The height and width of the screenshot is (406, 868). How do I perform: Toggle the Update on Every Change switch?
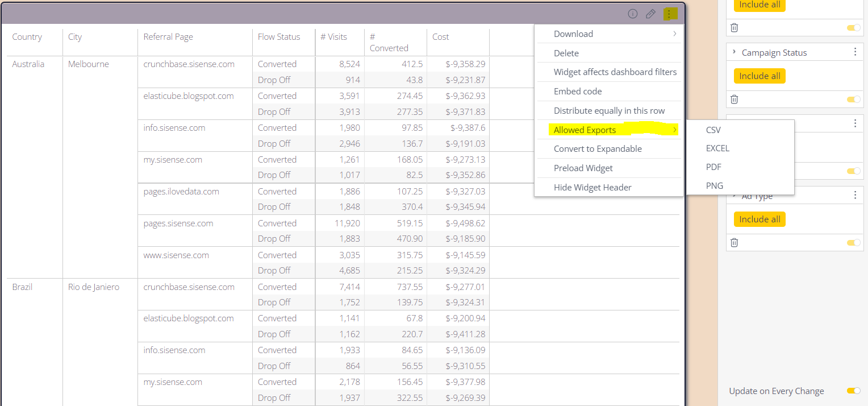(853, 391)
